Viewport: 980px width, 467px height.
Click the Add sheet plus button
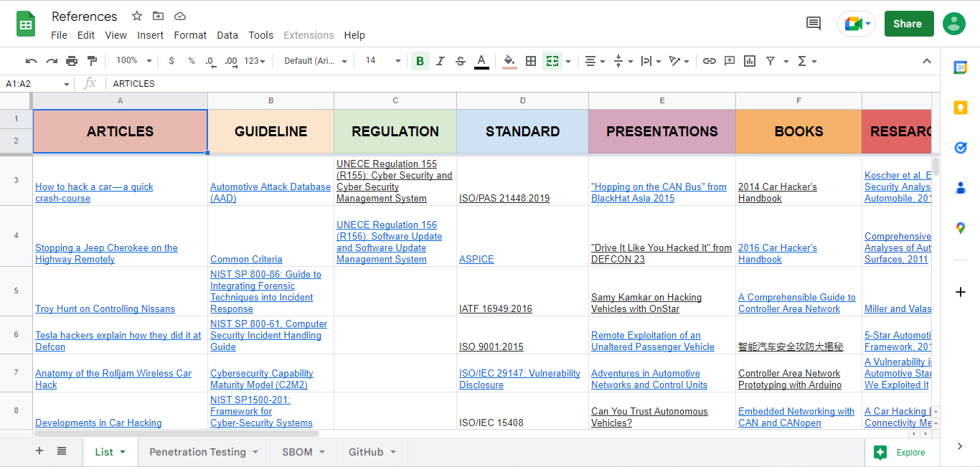pyautogui.click(x=39, y=451)
